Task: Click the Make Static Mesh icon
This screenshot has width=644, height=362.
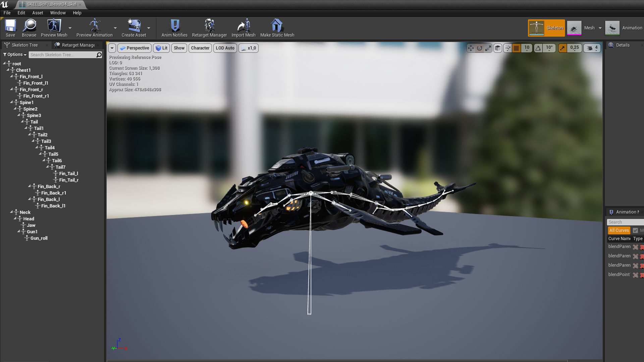Action: tap(277, 26)
